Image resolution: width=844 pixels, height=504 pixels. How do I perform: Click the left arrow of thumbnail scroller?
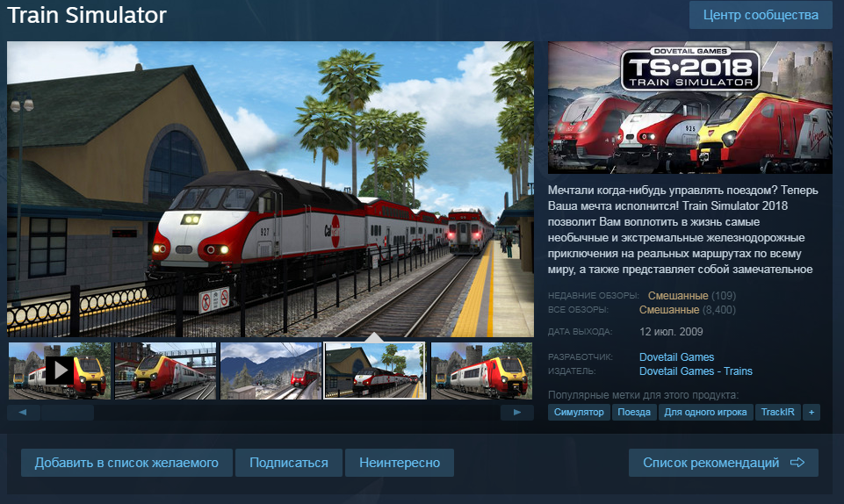(x=23, y=413)
